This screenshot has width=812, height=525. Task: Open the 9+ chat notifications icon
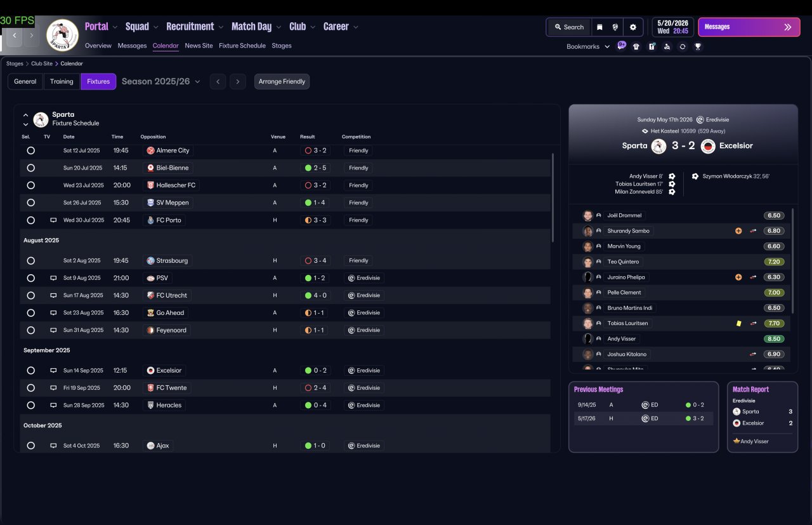click(622, 46)
